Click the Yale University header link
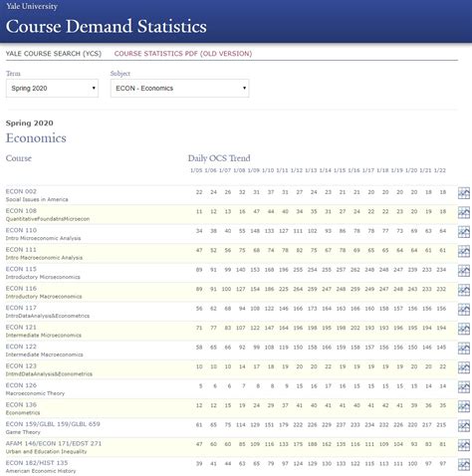472x476 pixels. coord(32,6)
